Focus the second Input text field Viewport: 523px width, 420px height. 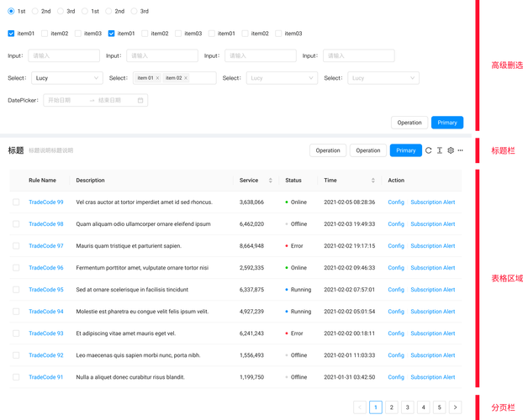[162, 55]
